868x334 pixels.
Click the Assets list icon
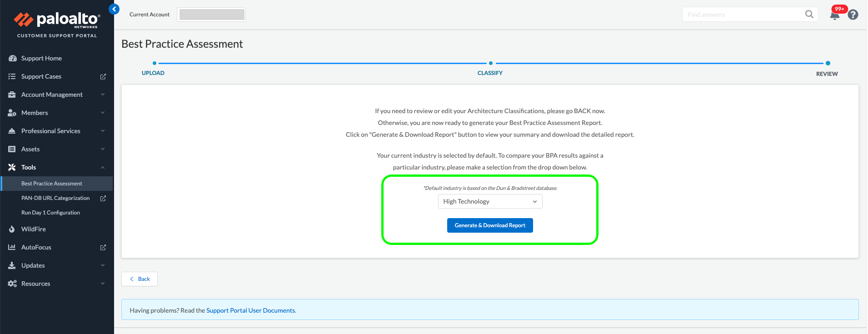(x=12, y=149)
